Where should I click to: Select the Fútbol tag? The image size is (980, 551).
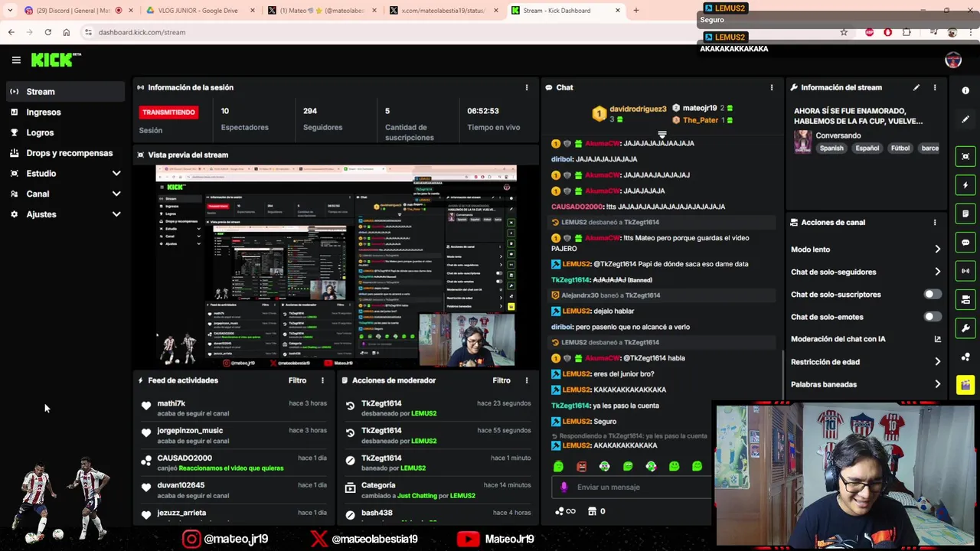(900, 148)
